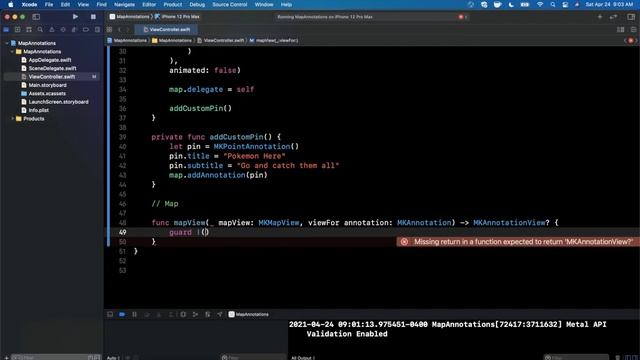
Task: Open the related items grid menu
Action: tap(109, 29)
